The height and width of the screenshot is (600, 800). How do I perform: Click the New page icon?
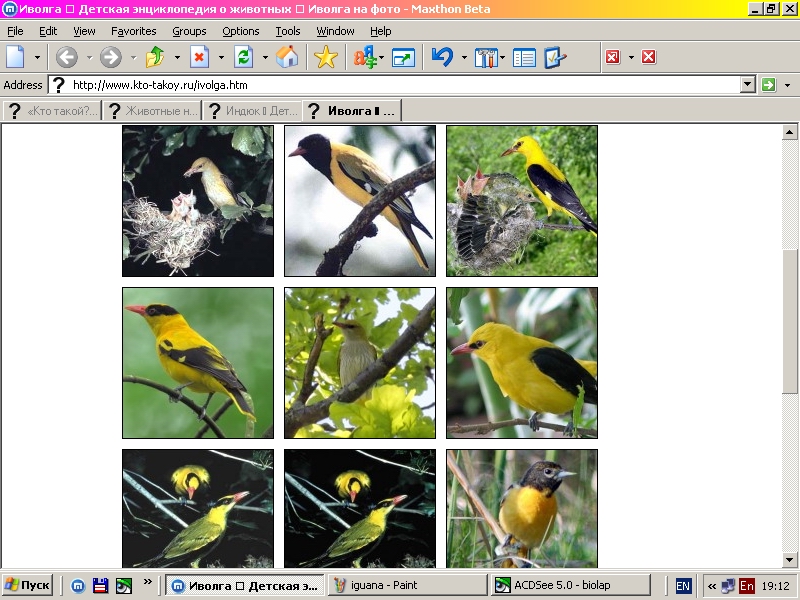pyautogui.click(x=16, y=57)
